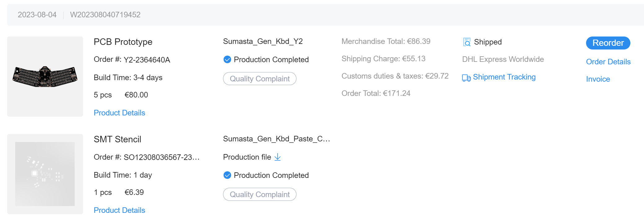
Task: Click the truncated order number SO12308036567-23…
Action: pos(161,157)
